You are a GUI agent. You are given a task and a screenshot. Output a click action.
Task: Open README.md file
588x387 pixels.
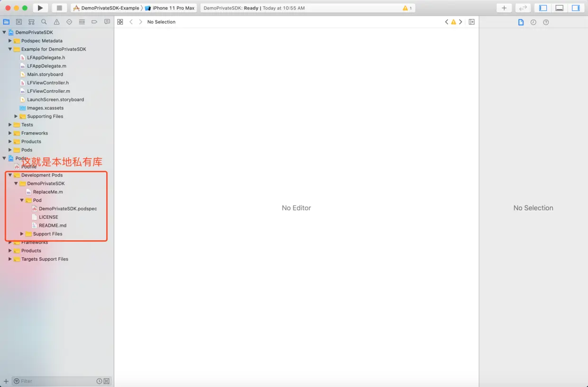click(53, 225)
